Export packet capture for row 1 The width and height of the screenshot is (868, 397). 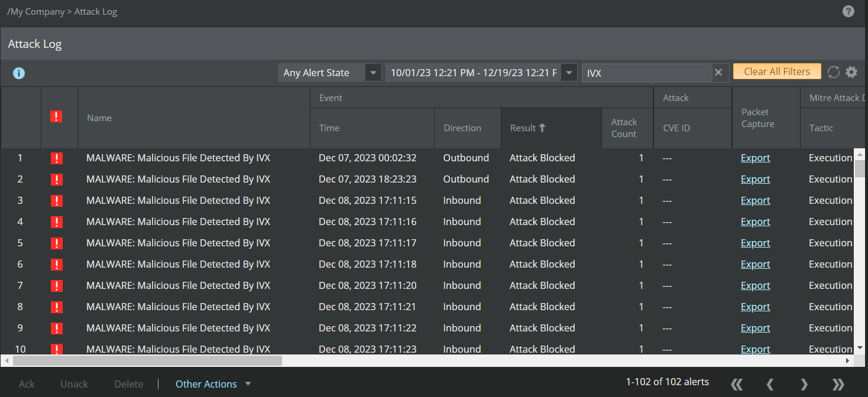pyautogui.click(x=755, y=158)
